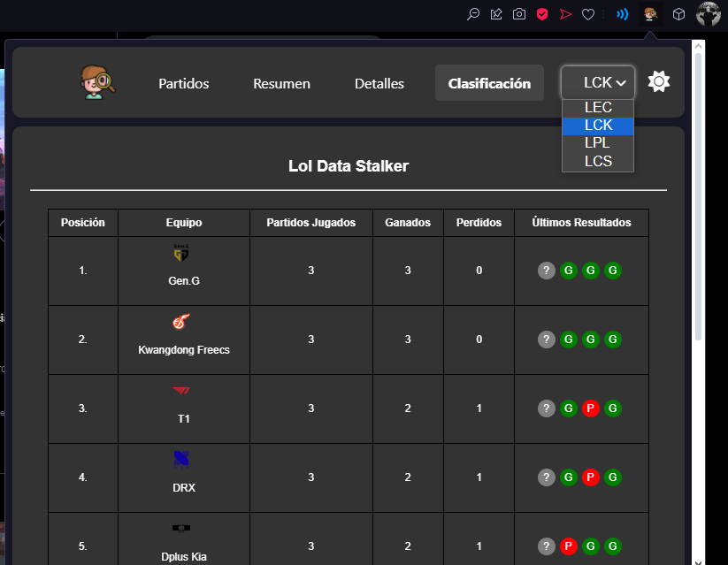Click the Lol Data Stalker heading
The width and height of the screenshot is (728, 565).
coord(349,165)
